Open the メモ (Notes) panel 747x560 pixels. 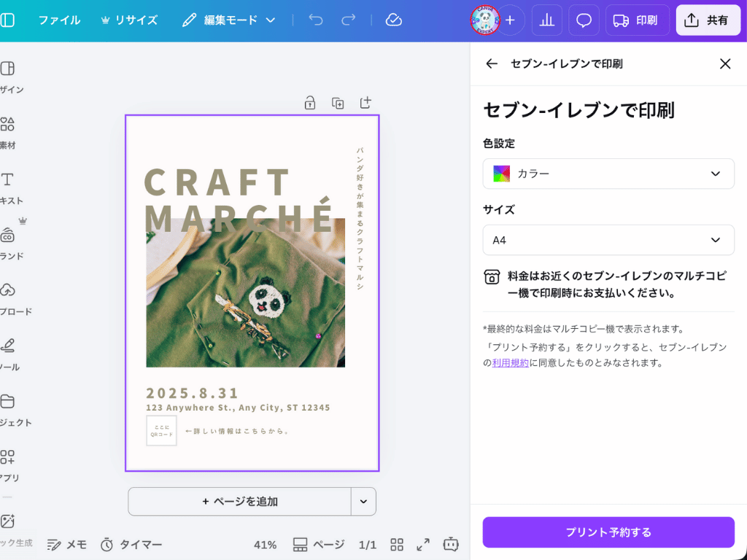point(66,544)
